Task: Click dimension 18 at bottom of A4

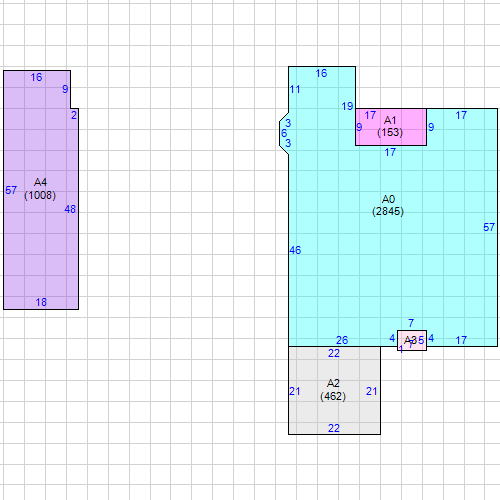Action: 41,302
